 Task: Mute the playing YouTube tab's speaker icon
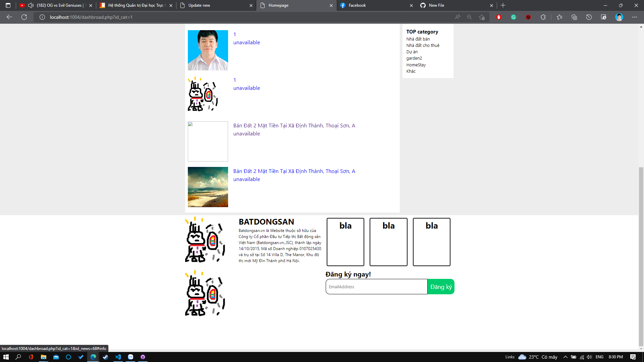[x=31, y=5]
